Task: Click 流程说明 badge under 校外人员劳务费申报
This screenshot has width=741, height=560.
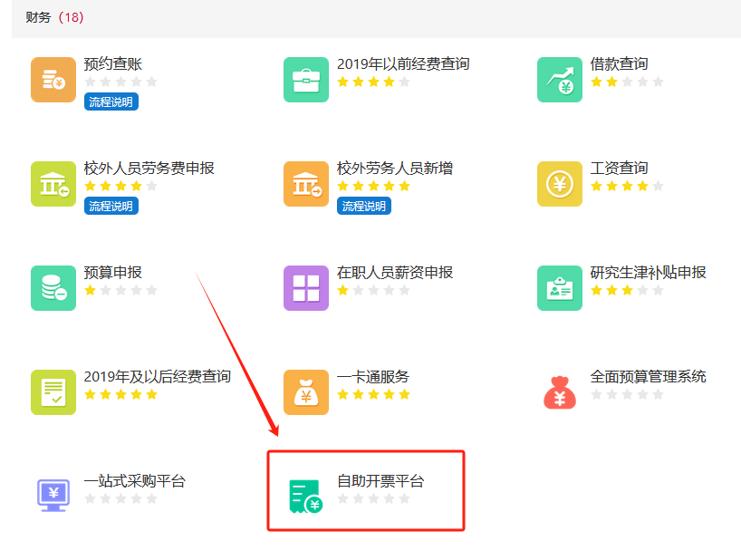Action: 111,207
